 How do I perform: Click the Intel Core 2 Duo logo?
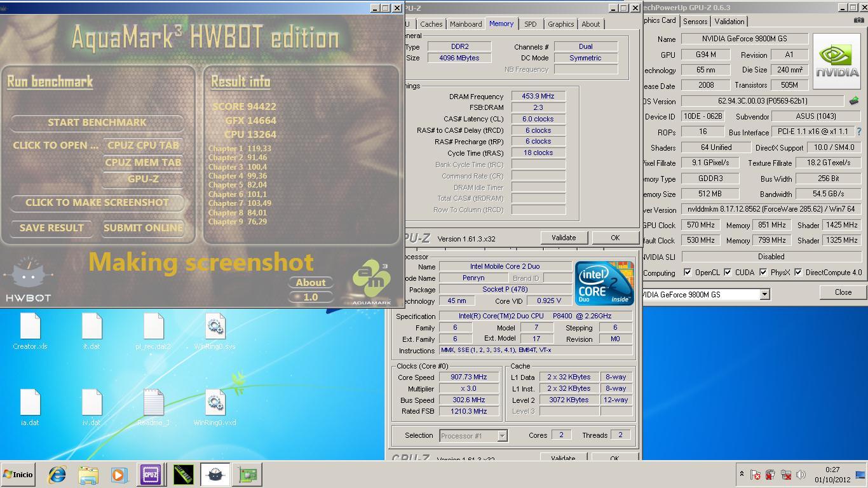tap(604, 283)
